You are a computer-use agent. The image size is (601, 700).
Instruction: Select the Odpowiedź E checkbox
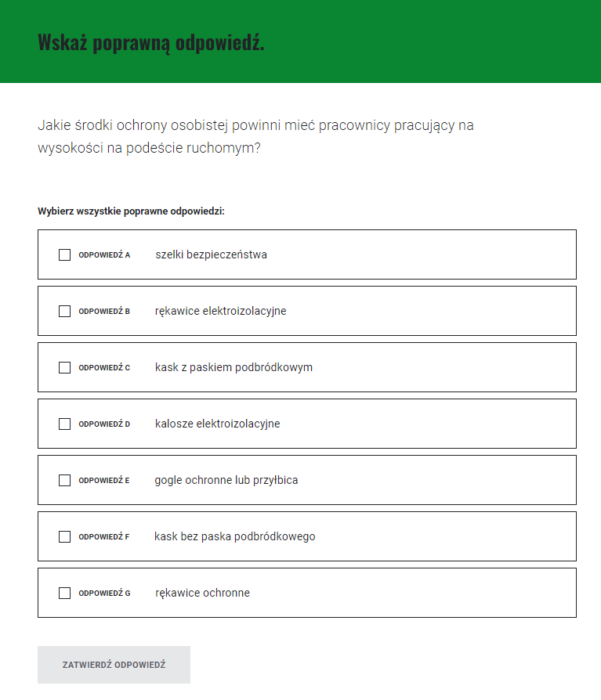tap(64, 480)
